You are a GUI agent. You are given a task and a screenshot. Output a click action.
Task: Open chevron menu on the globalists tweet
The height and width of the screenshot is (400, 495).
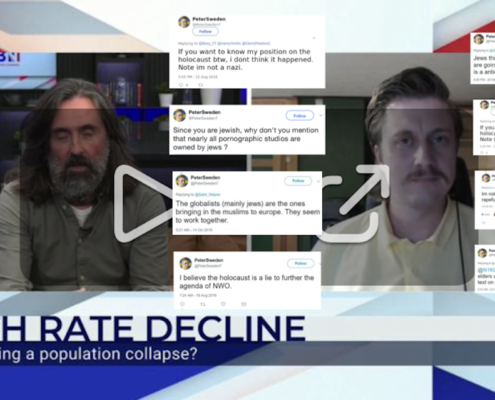click(x=318, y=181)
